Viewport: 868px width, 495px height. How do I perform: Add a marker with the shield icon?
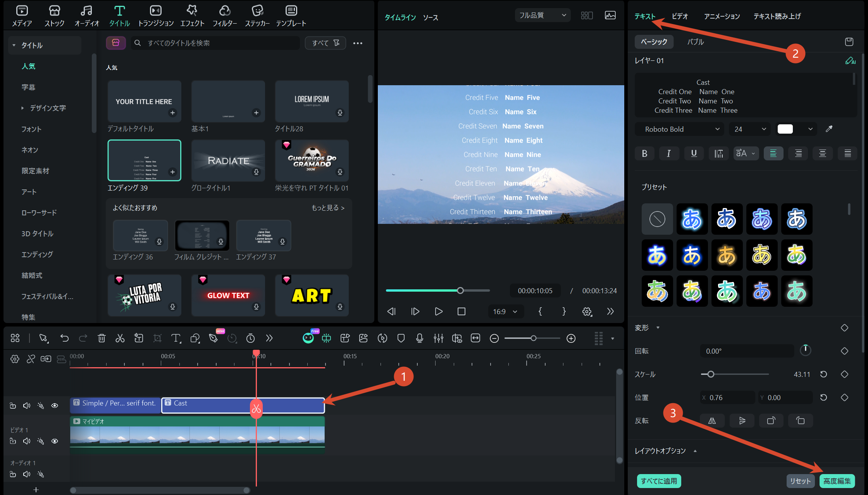coord(401,339)
